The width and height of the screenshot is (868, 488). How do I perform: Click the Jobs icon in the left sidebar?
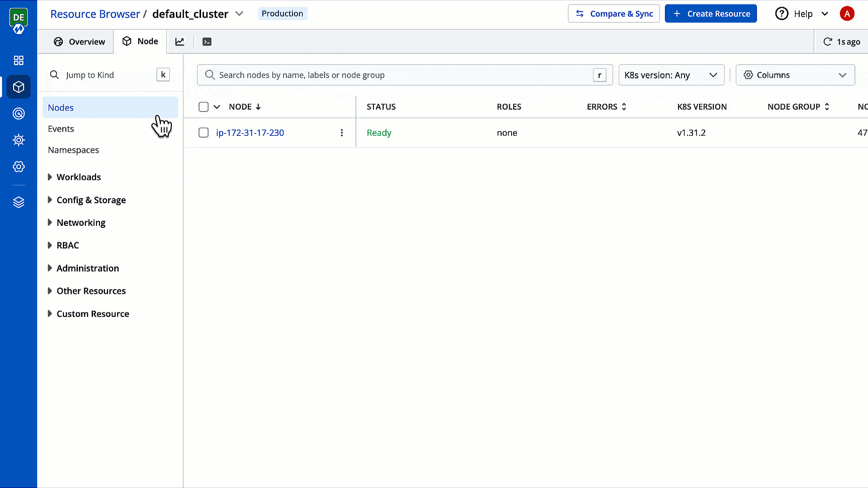[19, 113]
